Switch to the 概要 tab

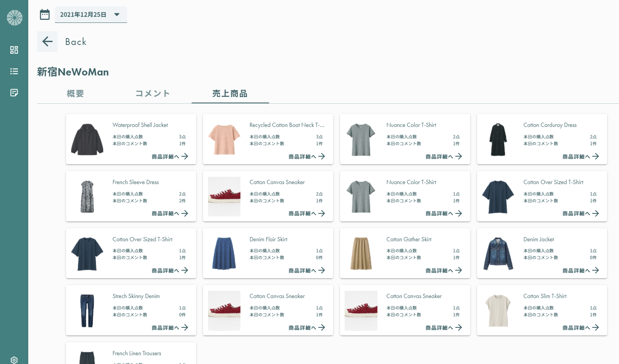pos(75,93)
